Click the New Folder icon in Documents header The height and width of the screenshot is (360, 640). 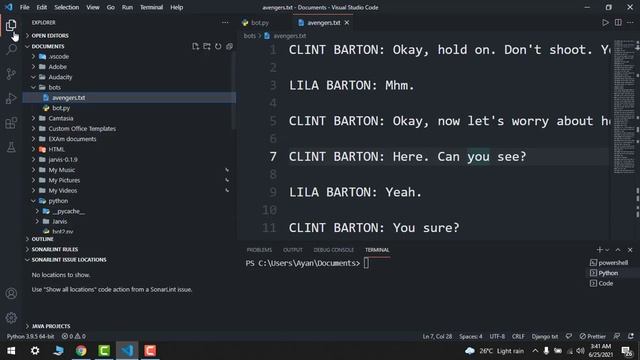(x=207, y=47)
